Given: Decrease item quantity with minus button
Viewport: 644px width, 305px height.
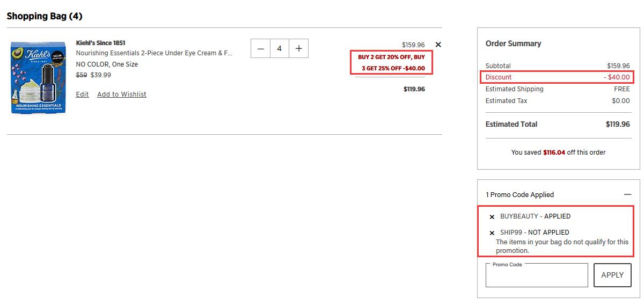Looking at the screenshot, I should [x=261, y=48].
